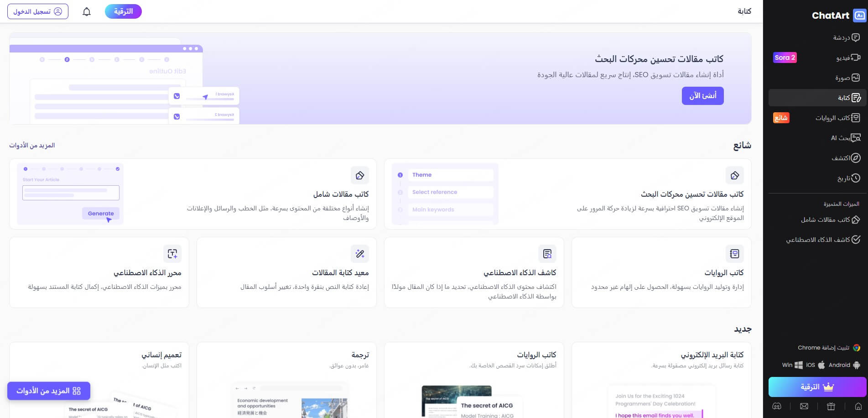Open the Select reference field
Viewport: 868px width, 418px height.
(451, 192)
